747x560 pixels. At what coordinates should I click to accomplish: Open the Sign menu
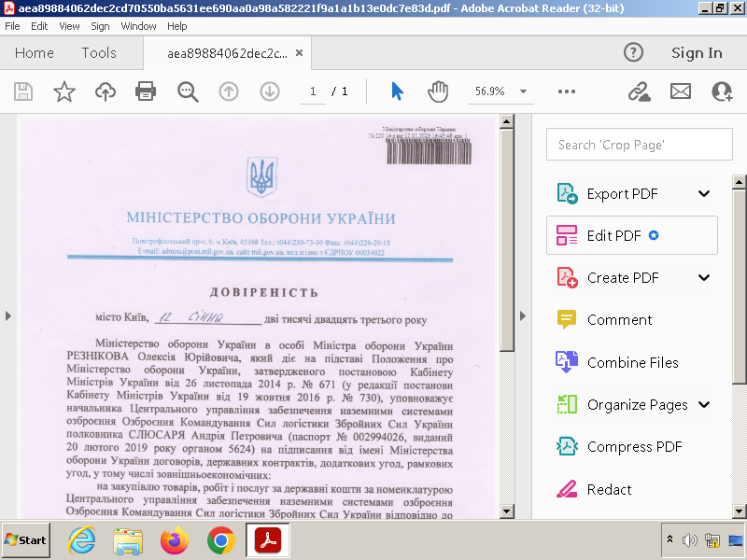(x=100, y=26)
